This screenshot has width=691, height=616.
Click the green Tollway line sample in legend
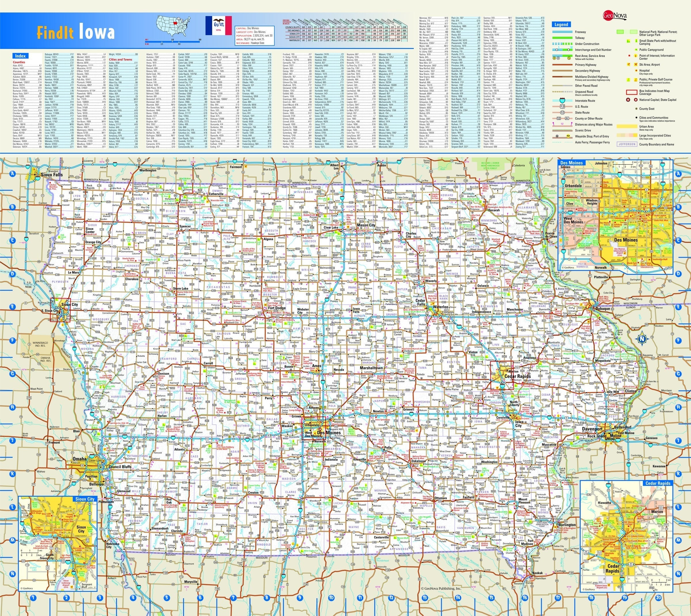tap(563, 38)
